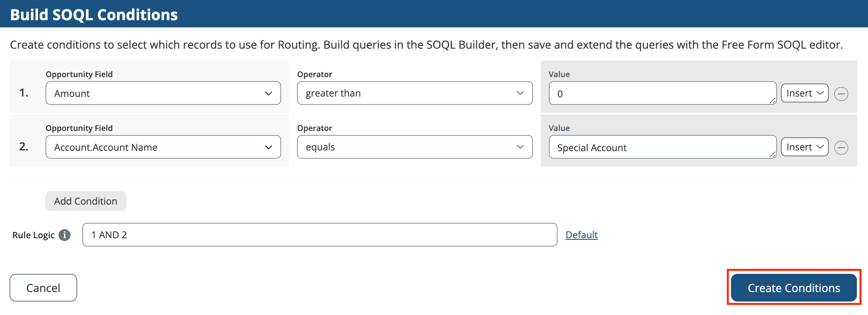Click the Rule Logic text field
Screen dimensions: 868x315
tap(319, 235)
